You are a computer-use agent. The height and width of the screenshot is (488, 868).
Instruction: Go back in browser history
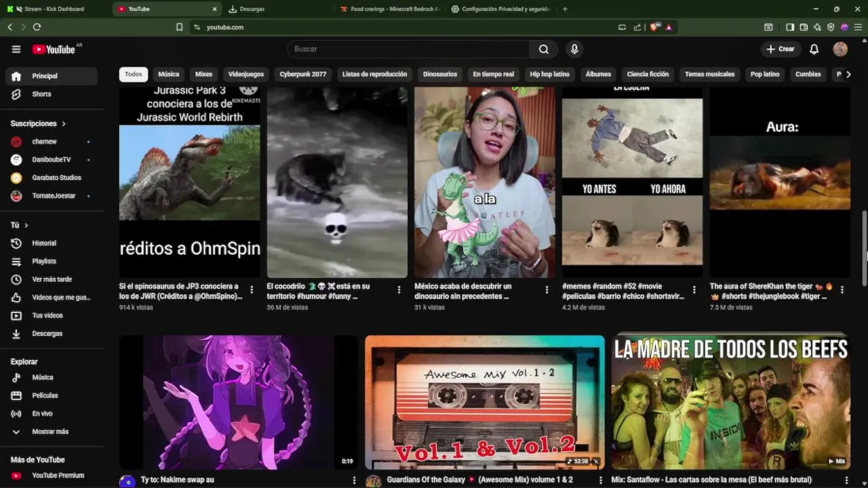[9, 27]
